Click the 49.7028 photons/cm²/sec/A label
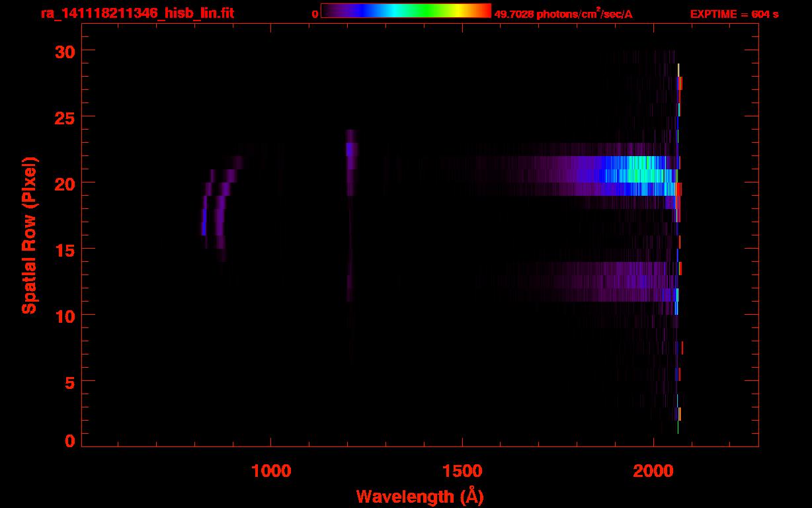The image size is (812, 508). [563, 14]
